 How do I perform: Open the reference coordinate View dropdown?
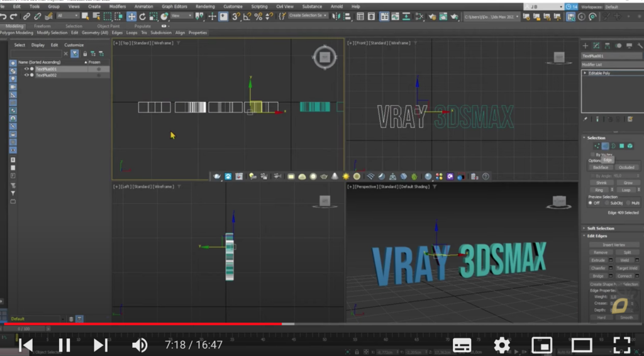[181, 16]
